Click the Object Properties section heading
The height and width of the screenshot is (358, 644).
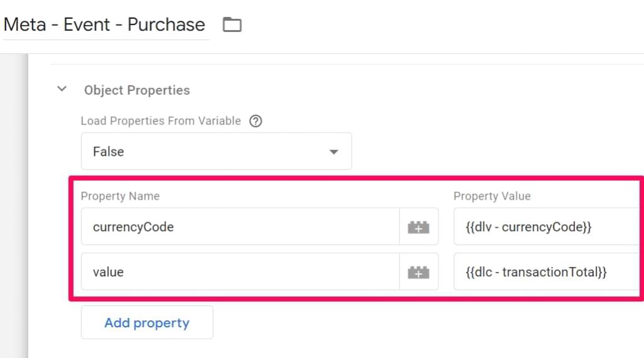coord(137,90)
